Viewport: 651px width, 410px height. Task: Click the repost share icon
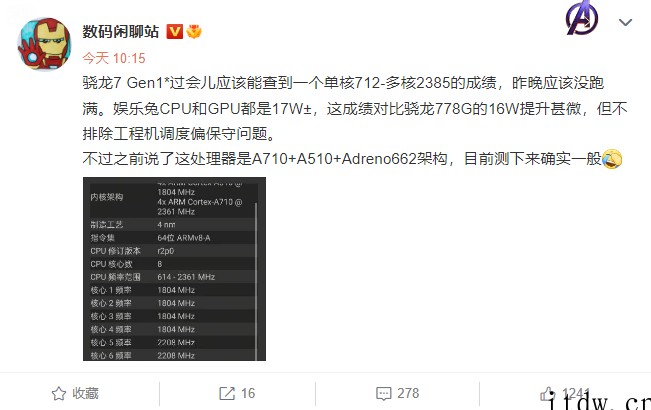click(227, 393)
